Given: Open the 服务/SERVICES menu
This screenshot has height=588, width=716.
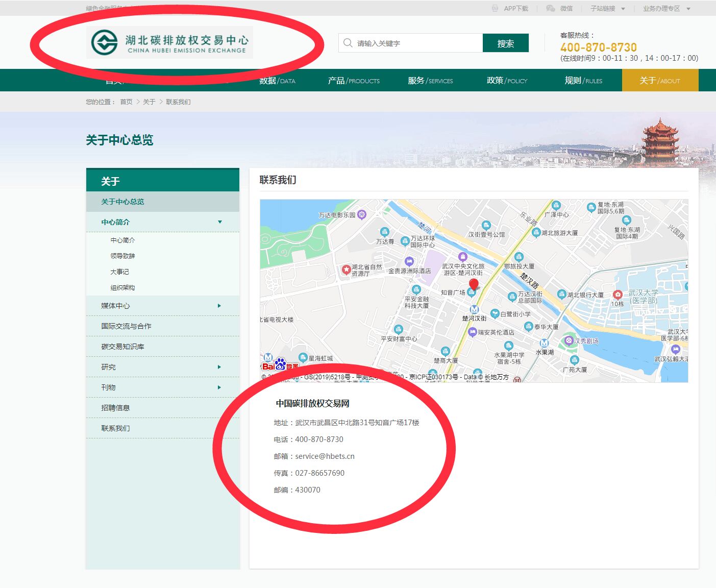Looking at the screenshot, I should coord(430,81).
